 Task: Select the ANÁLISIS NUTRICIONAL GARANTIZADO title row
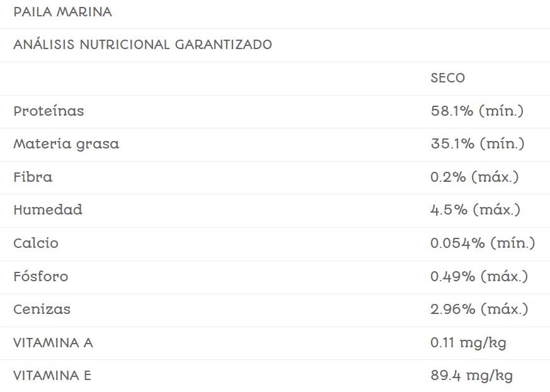pyautogui.click(x=142, y=45)
